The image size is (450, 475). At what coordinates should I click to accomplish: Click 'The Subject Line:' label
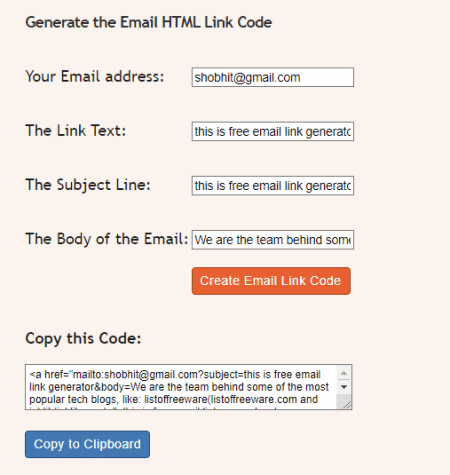88,185
